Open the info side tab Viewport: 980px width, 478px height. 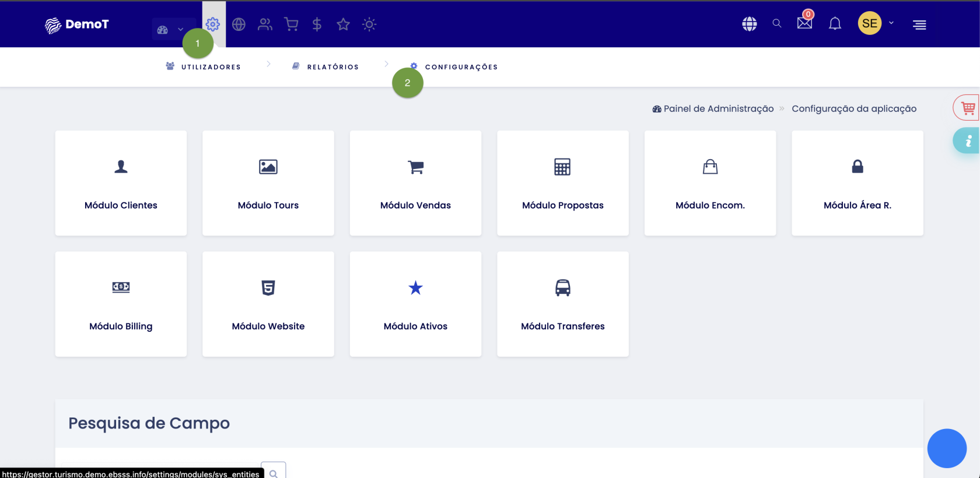pos(967,140)
